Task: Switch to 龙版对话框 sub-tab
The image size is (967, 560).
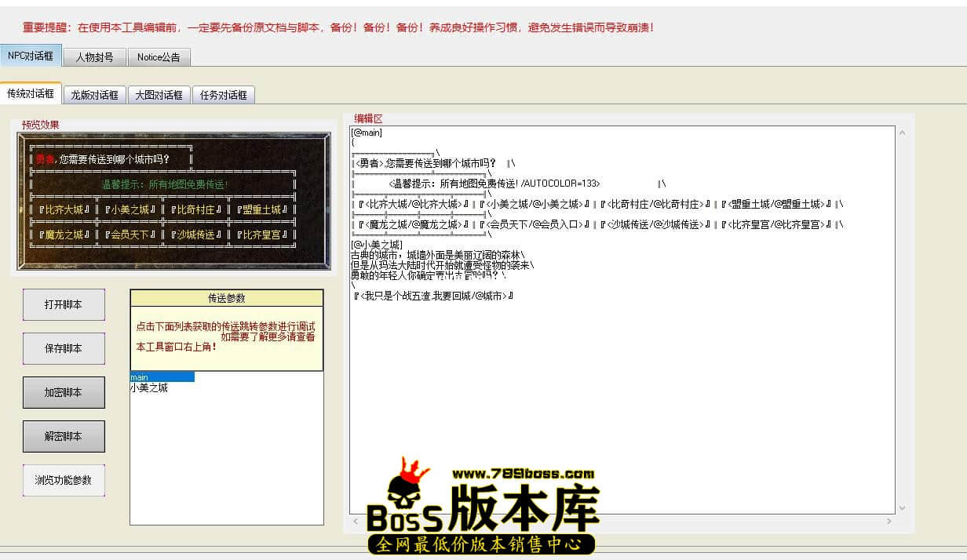Action: pyautogui.click(x=94, y=95)
